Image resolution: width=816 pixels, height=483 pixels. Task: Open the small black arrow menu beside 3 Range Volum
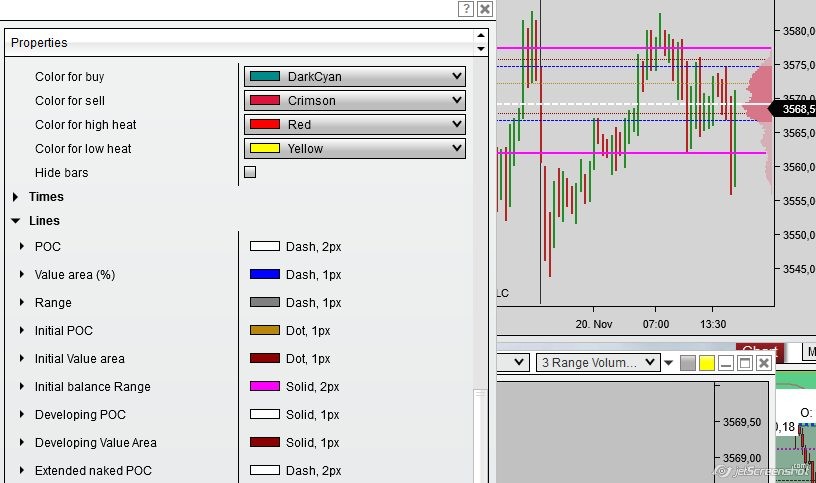669,363
